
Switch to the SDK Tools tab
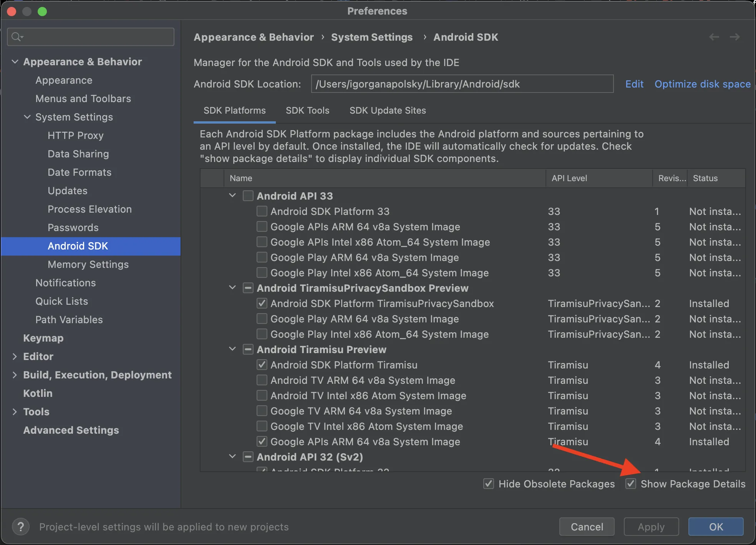click(307, 111)
